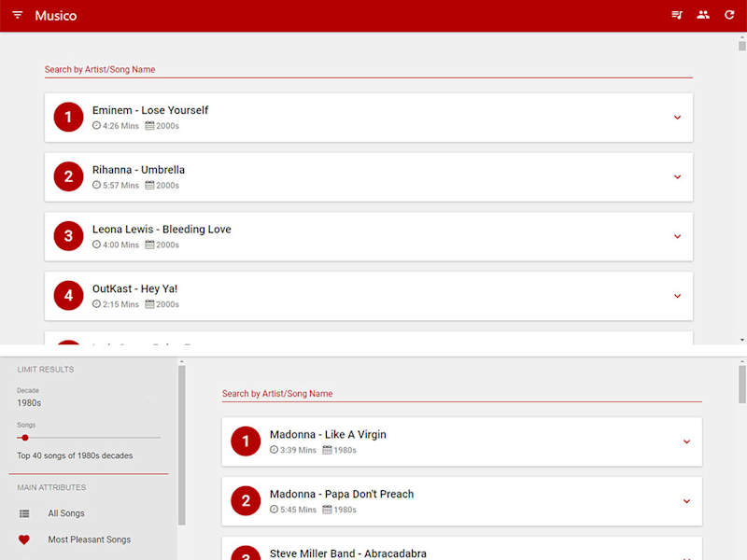Expand the Madonna - Like A Virgin card
Screen dimensions: 747x560
point(686,441)
